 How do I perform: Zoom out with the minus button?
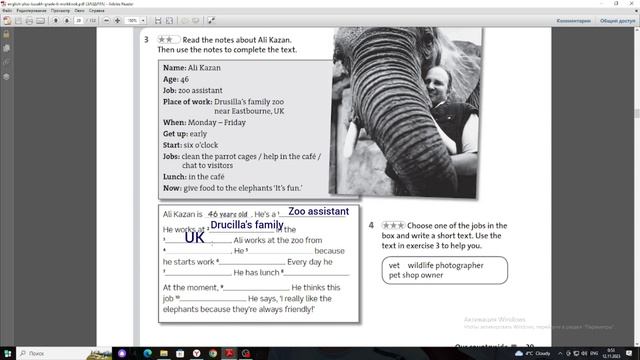(107, 20)
